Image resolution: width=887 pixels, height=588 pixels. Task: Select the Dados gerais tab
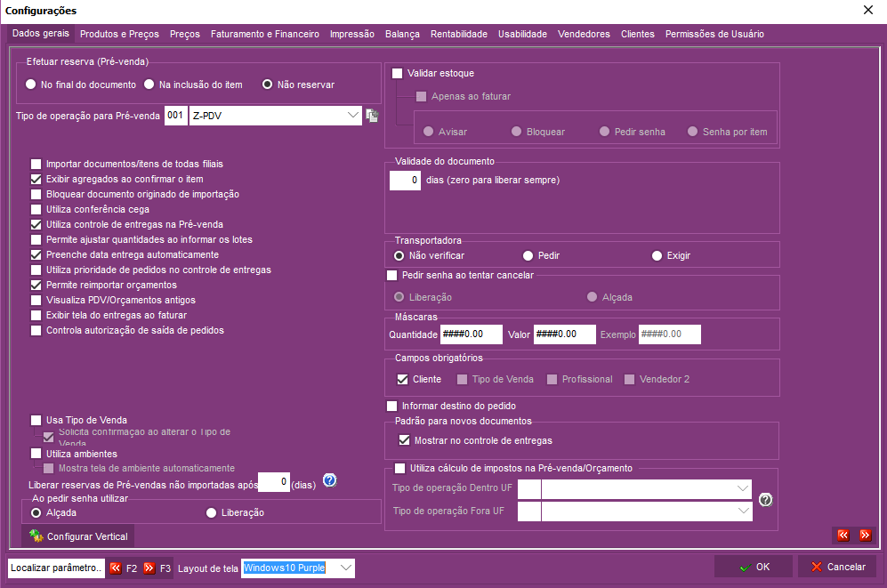pos(41,33)
